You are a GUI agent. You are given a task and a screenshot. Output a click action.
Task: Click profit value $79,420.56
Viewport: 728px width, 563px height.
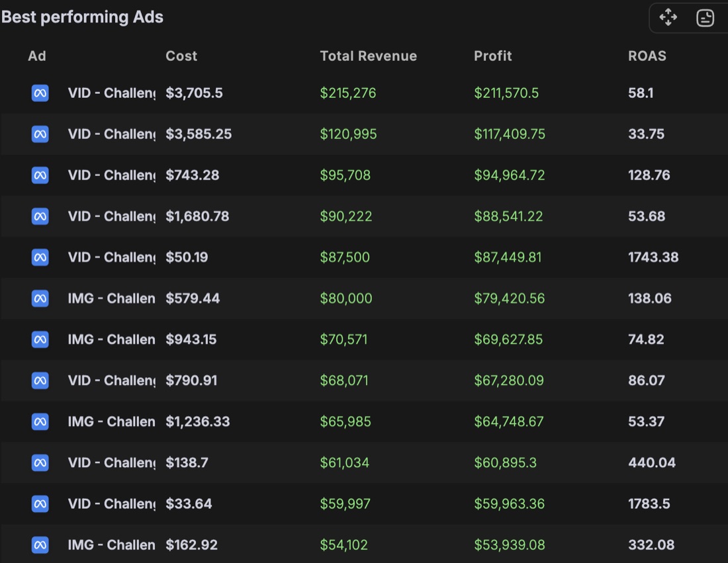510,298
